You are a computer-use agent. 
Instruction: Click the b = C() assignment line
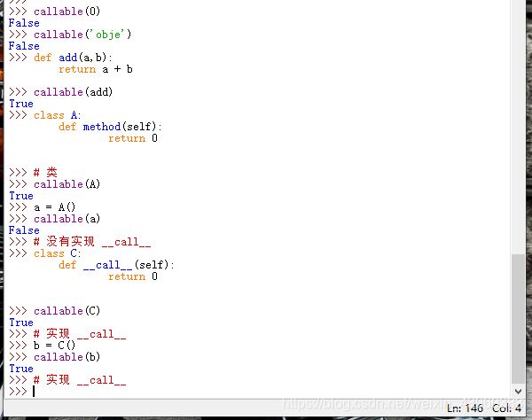55,346
